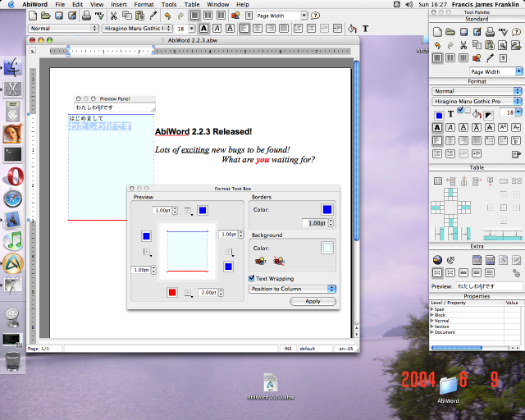Click the AbiWord icon in the Dock
This screenshot has width=525, height=420.
[13, 263]
